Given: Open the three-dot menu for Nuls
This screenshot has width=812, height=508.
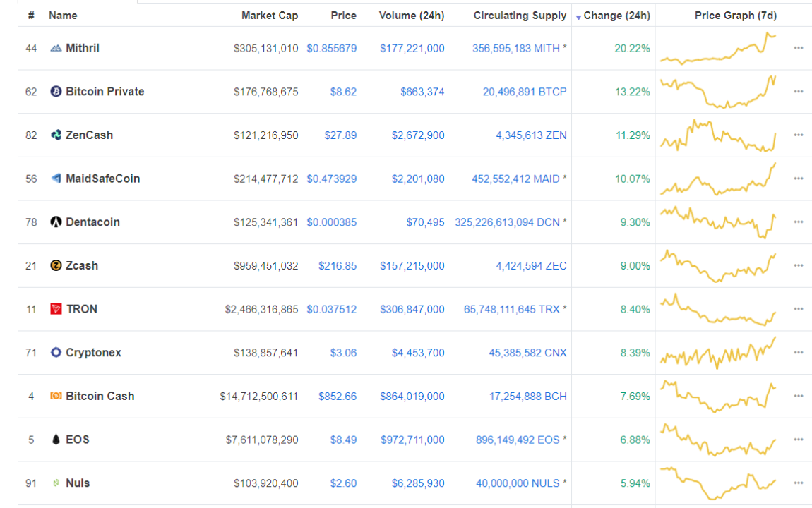Looking at the screenshot, I should [x=798, y=483].
